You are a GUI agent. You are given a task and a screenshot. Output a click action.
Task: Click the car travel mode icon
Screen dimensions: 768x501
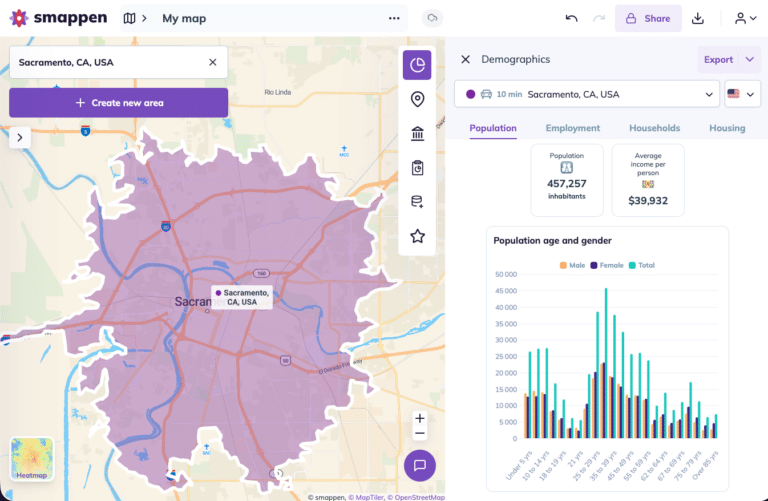(486, 94)
